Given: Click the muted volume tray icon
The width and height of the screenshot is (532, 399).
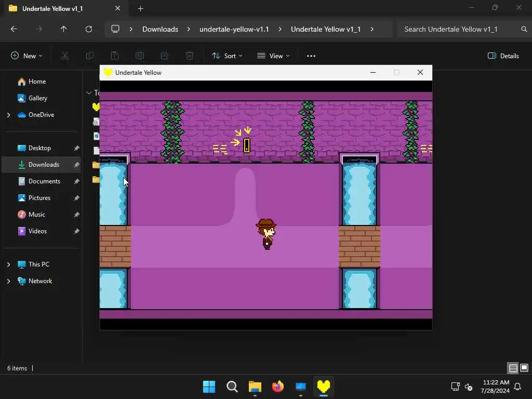Looking at the screenshot, I should pyautogui.click(x=469, y=387).
